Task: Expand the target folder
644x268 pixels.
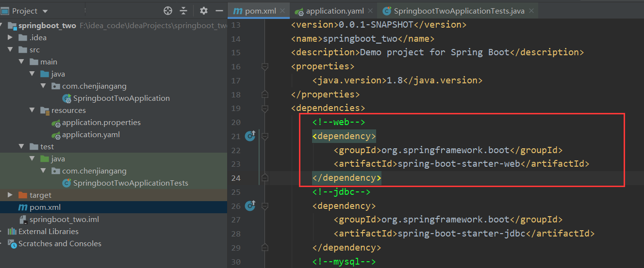Action: 10,195
